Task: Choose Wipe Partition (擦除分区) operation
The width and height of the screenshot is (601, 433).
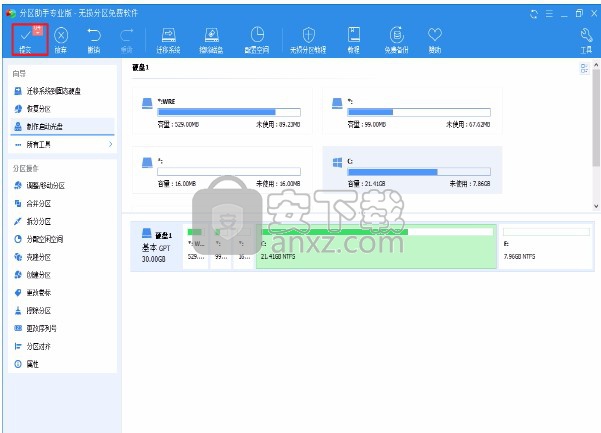Action: click(63, 310)
